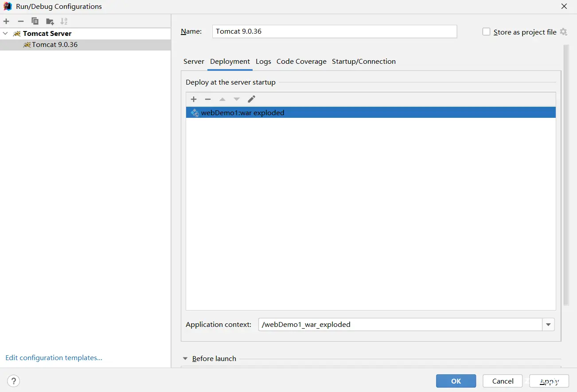The width and height of the screenshot is (577, 392).
Task: Edit selected artifact with pencil icon
Action: pyautogui.click(x=251, y=99)
